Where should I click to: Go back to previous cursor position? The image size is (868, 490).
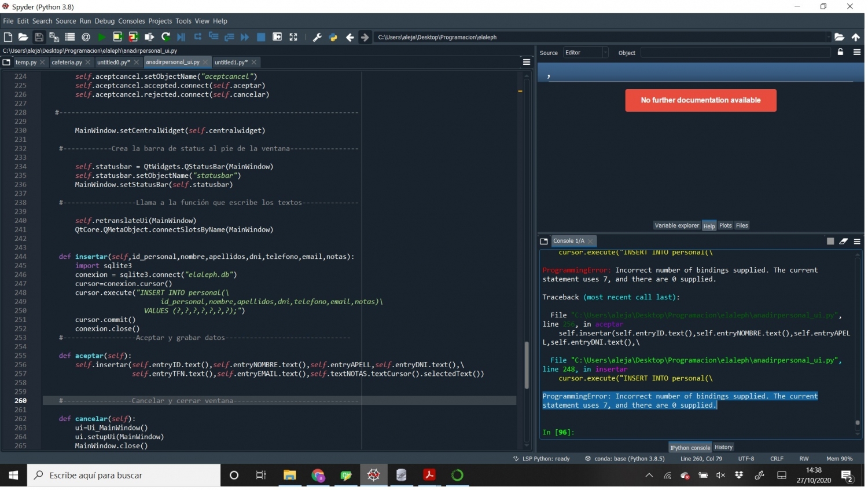click(350, 37)
